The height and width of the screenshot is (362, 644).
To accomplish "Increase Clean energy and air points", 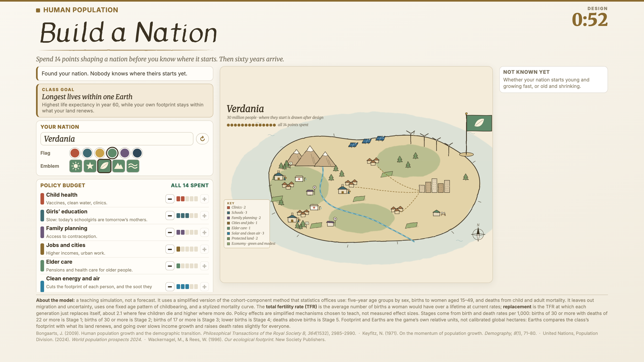I will coord(204,287).
